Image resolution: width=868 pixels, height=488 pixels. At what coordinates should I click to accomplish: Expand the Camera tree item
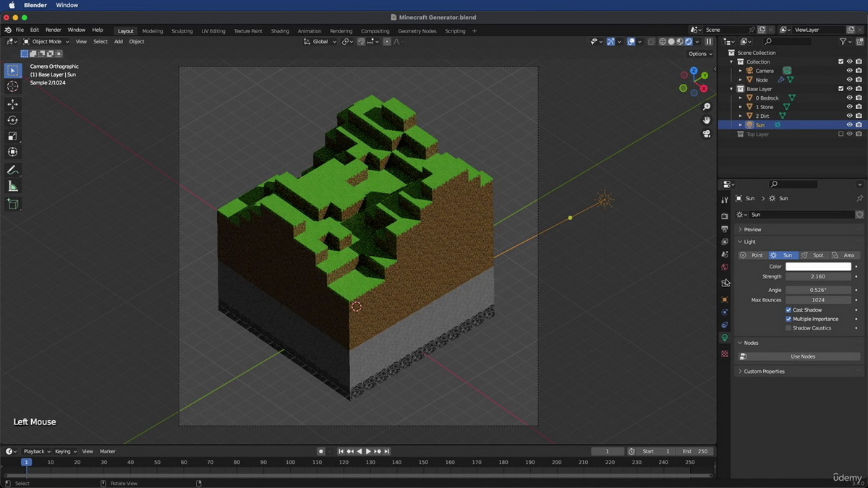[x=740, y=71]
